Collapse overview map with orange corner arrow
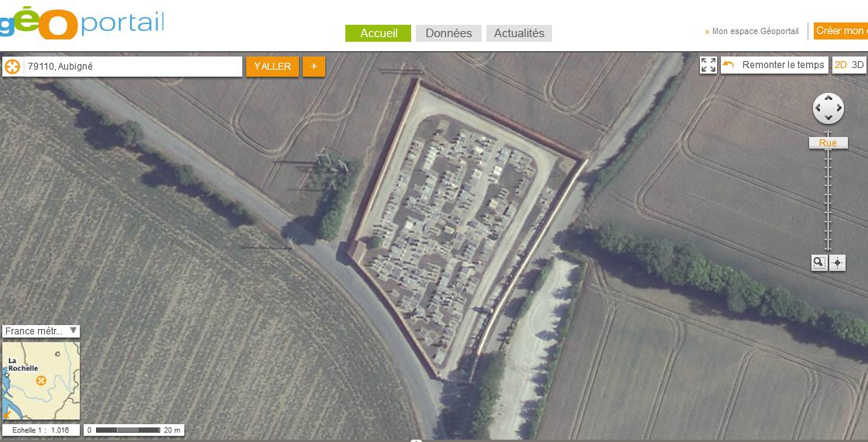 [7, 414]
